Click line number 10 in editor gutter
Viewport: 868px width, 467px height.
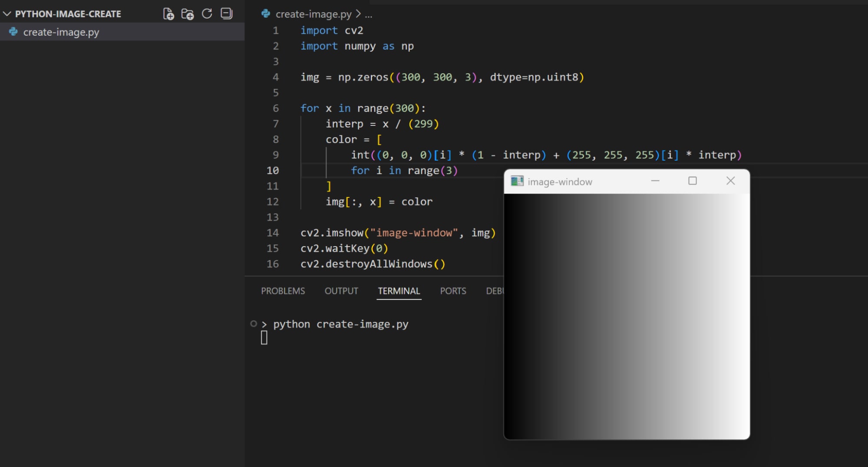click(x=273, y=171)
